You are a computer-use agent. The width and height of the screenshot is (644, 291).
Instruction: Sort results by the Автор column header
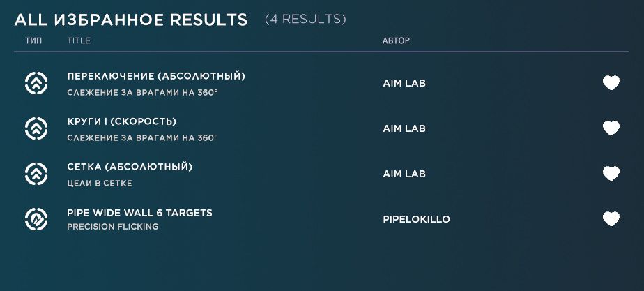tap(397, 40)
